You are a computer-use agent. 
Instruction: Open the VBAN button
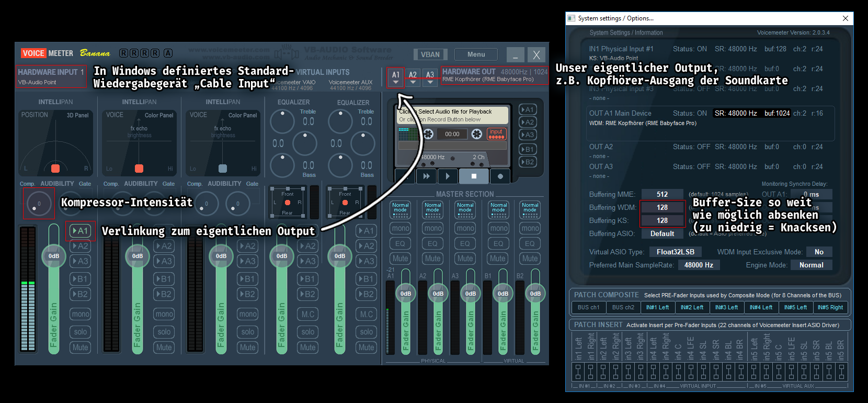pyautogui.click(x=430, y=54)
